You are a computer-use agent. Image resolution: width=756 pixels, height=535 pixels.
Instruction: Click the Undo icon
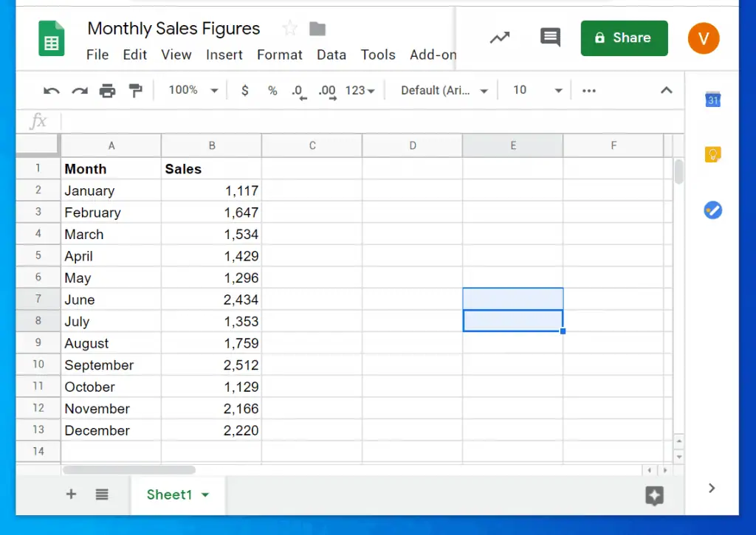pyautogui.click(x=50, y=90)
